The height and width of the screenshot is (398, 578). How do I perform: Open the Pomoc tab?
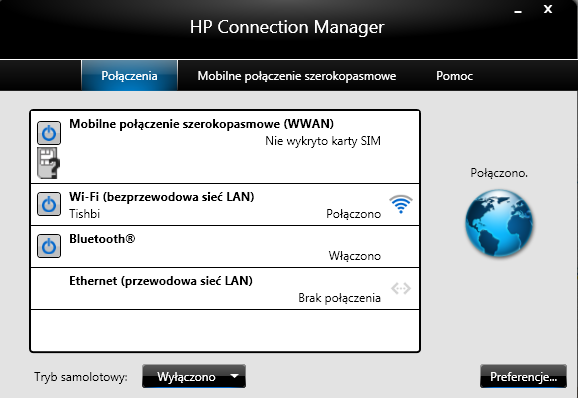click(455, 76)
